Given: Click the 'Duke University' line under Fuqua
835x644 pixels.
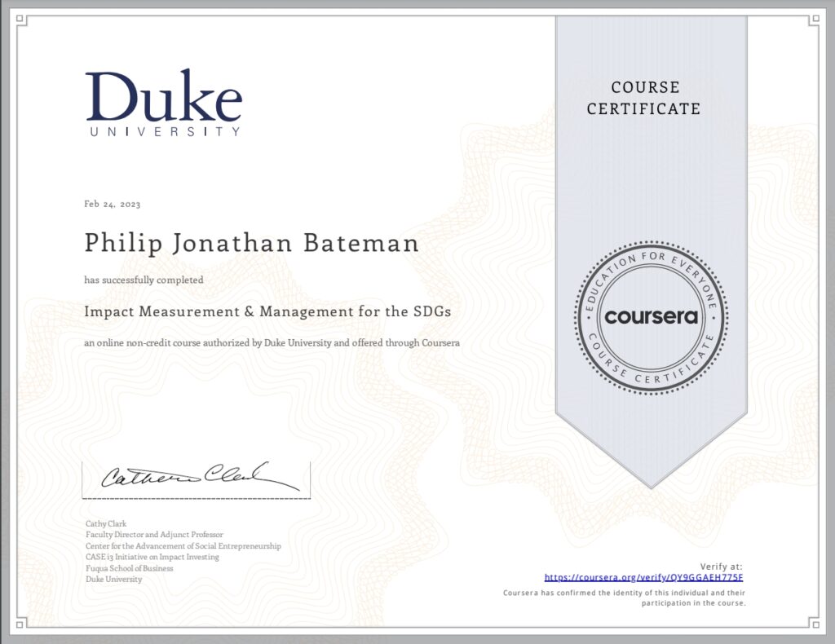Looking at the screenshot, I should pyautogui.click(x=114, y=579).
